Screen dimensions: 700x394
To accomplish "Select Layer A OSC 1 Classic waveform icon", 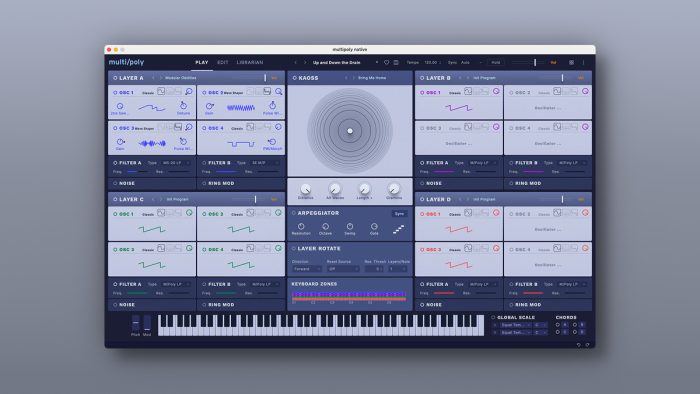I will click(x=161, y=91).
